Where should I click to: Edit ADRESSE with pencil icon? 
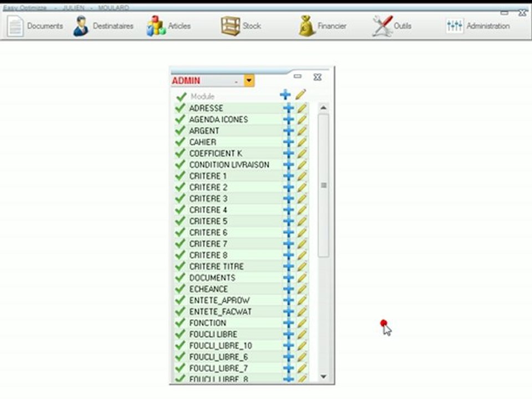301,108
